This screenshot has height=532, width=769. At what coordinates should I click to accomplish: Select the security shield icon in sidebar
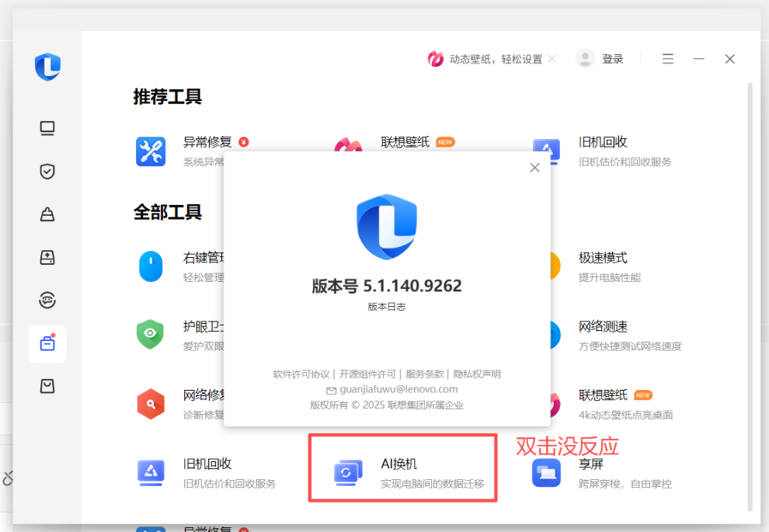click(48, 172)
